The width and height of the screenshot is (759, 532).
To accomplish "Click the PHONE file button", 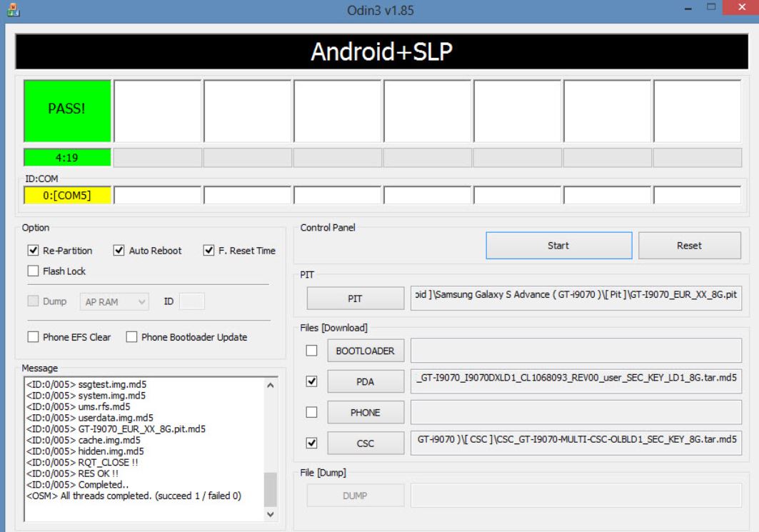I will pos(366,413).
